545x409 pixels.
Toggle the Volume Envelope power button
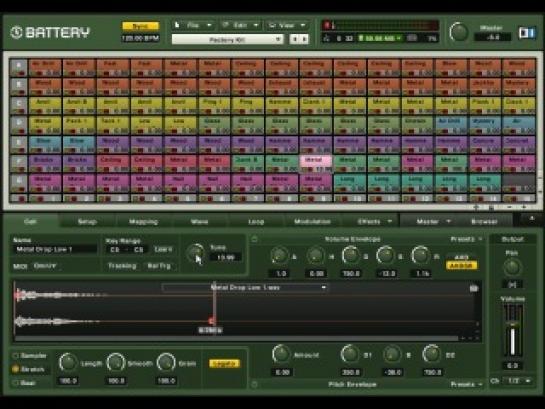tap(254, 239)
